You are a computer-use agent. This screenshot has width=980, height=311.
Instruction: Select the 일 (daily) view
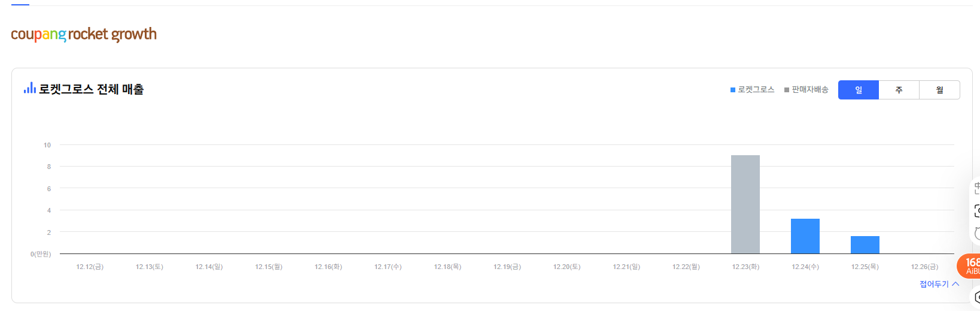(x=859, y=90)
